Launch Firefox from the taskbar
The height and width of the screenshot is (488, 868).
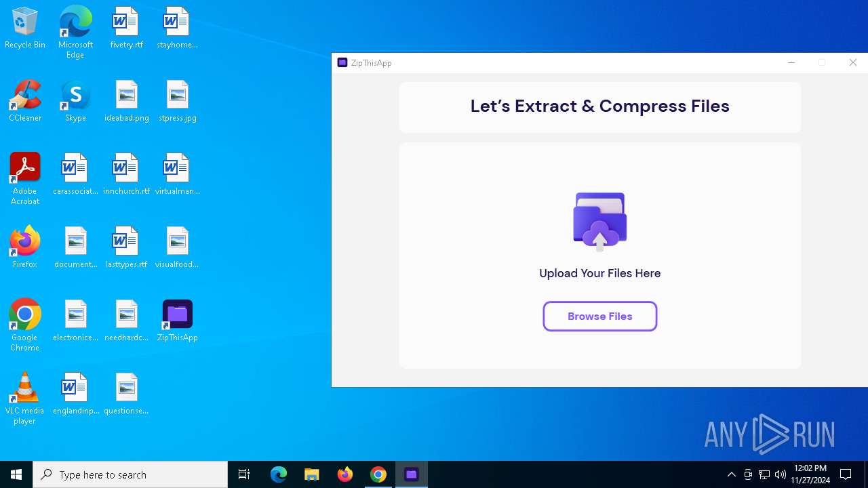click(x=345, y=474)
